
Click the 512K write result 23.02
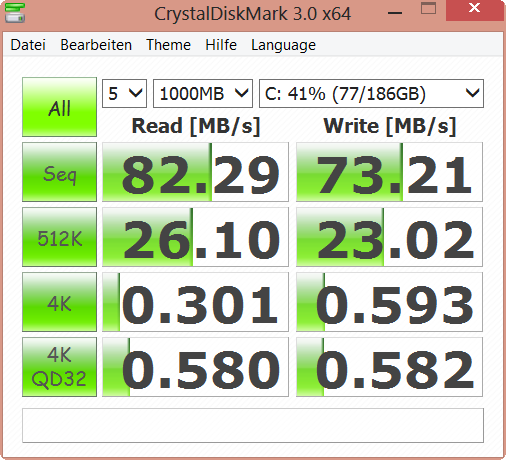[x=389, y=237]
